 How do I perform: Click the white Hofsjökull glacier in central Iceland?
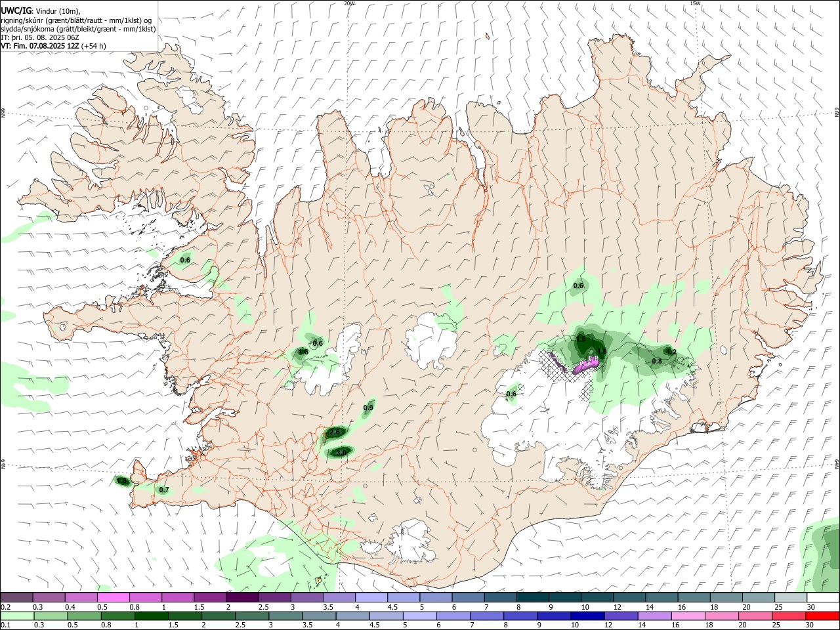(432, 340)
